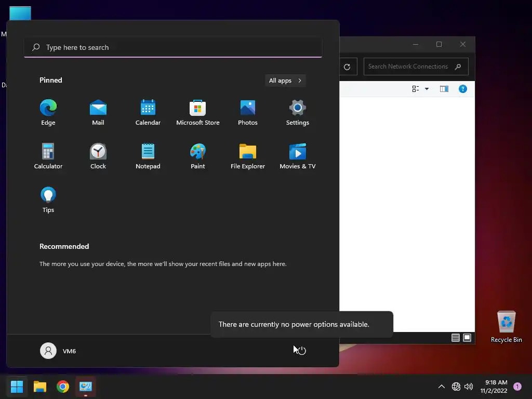The height and width of the screenshot is (399, 532).
Task: Click the Recommended section heading
Action: pyautogui.click(x=64, y=246)
